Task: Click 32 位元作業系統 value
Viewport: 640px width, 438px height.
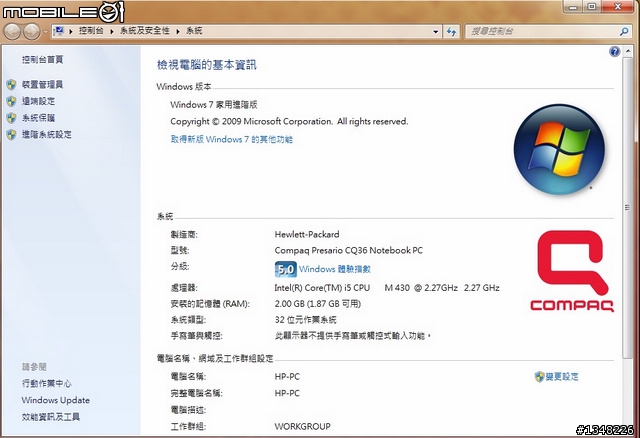Action: [x=306, y=320]
